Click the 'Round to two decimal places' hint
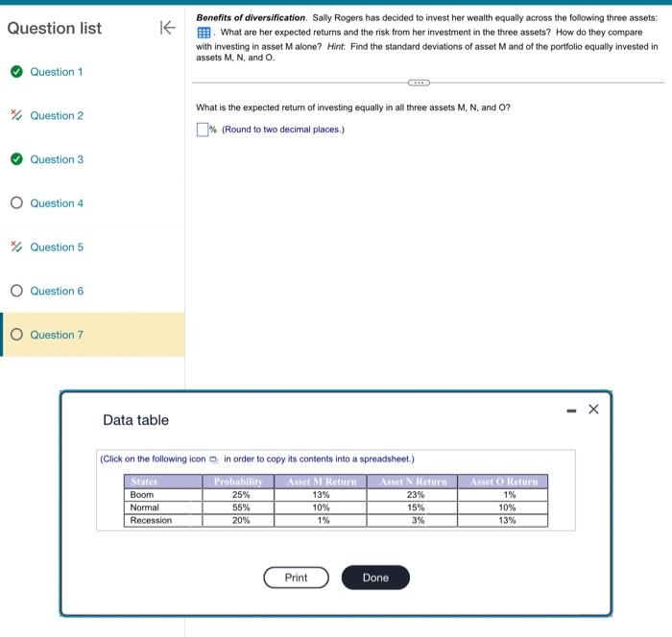Viewport: 672px width, 637px height. tap(283, 130)
